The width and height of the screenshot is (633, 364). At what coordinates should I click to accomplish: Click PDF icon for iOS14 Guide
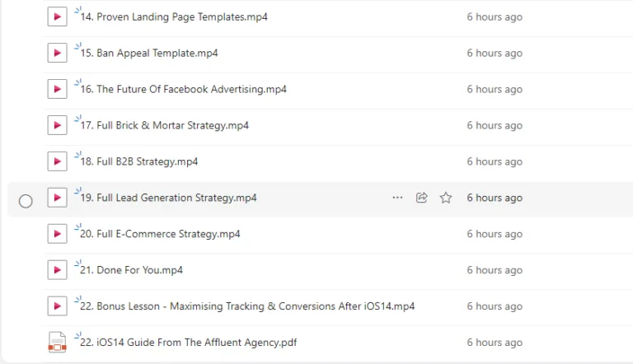point(57,343)
